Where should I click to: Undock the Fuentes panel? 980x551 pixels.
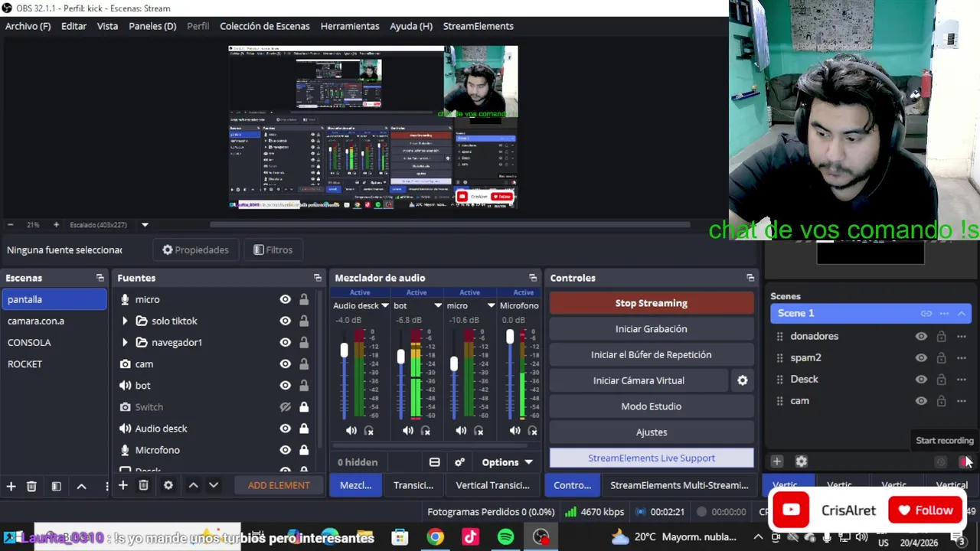click(x=318, y=278)
